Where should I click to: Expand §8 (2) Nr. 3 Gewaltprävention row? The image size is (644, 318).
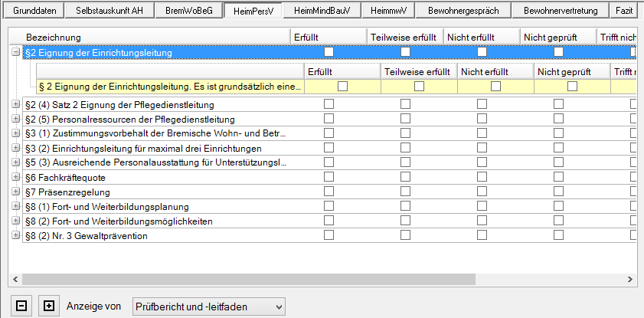pyautogui.click(x=16, y=235)
